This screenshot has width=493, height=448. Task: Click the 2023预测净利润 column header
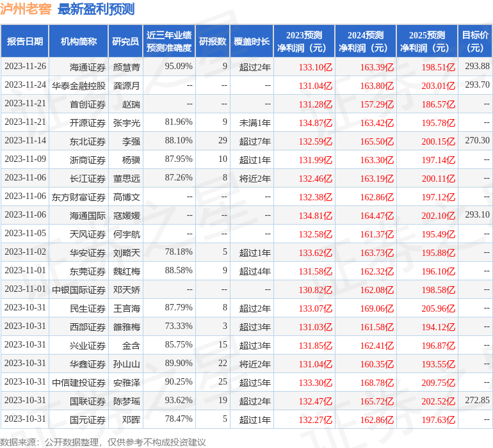point(304,41)
